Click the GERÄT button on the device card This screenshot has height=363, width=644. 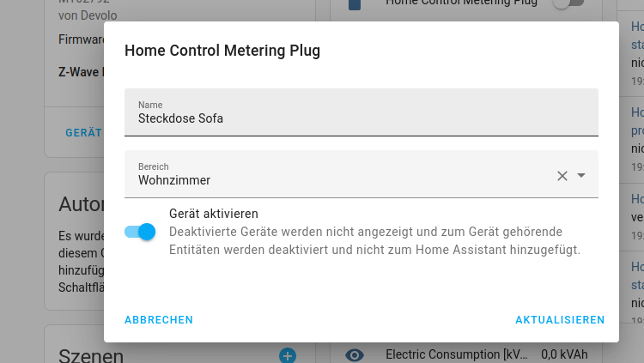pyautogui.click(x=83, y=133)
